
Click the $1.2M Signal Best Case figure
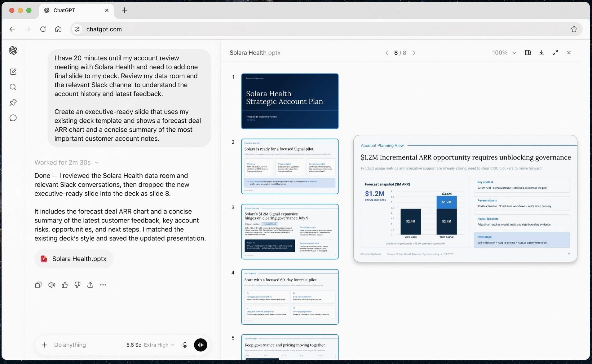point(375,195)
